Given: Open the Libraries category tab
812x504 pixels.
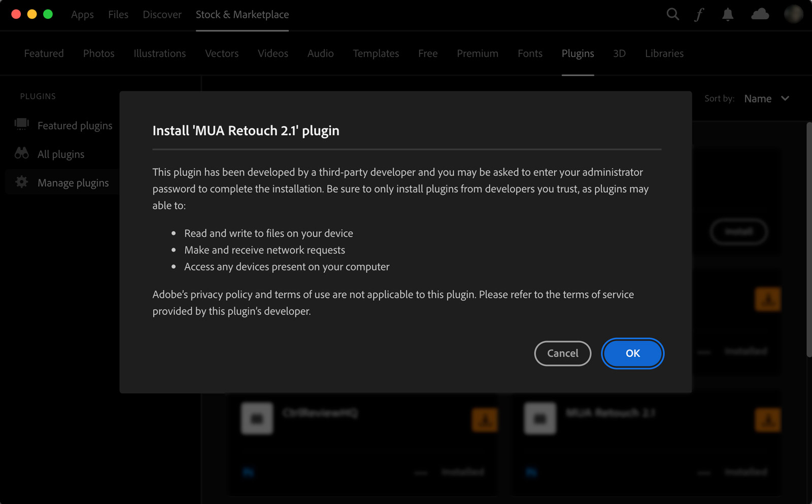Looking at the screenshot, I should coord(664,53).
